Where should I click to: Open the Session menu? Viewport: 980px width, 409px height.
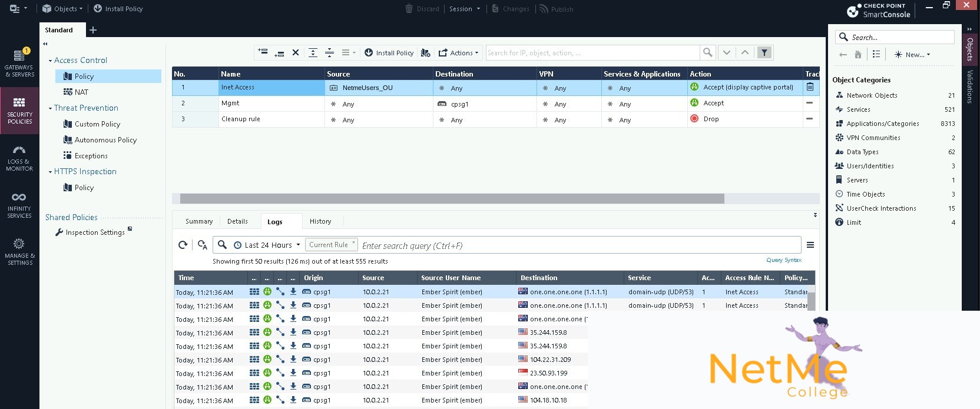click(x=465, y=9)
